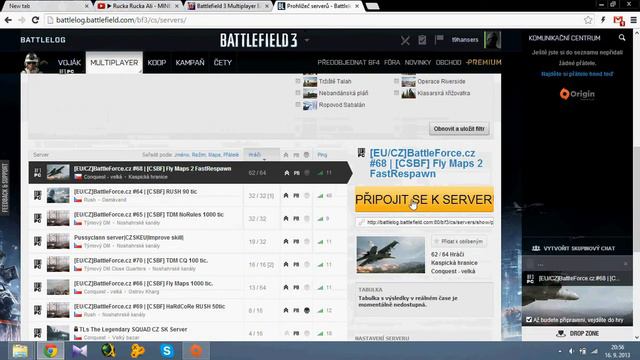Click the dark face icon in BattleForce #69 row
Screen dimensions: 640x360
point(307,311)
